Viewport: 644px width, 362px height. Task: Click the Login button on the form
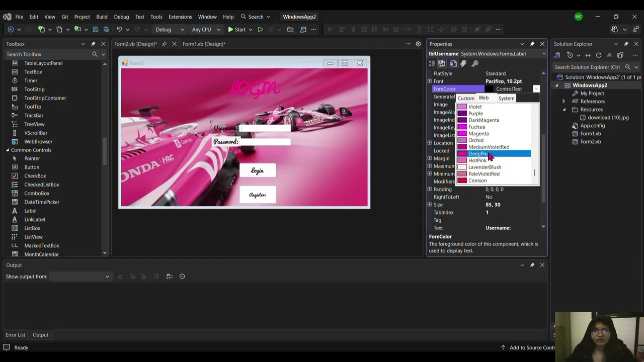pos(257,171)
